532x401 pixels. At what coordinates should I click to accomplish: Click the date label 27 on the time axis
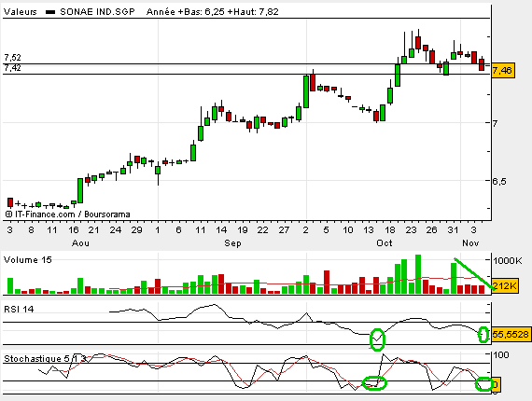[x=284, y=230]
